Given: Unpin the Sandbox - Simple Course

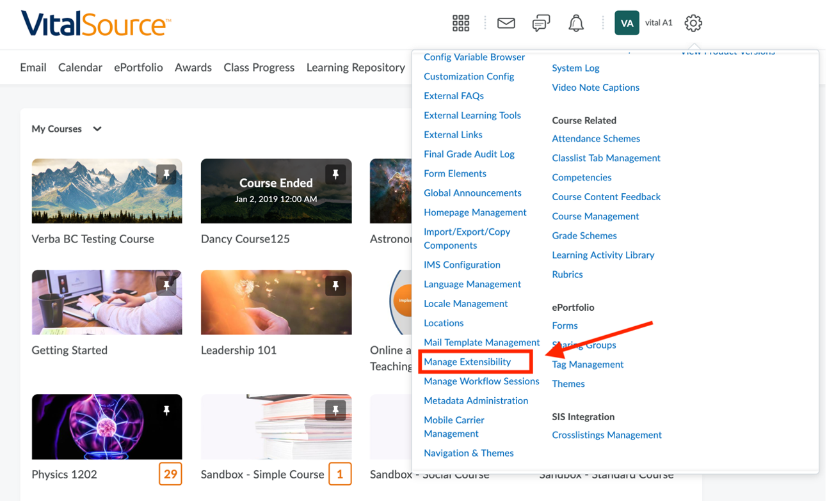Looking at the screenshot, I should (x=335, y=410).
